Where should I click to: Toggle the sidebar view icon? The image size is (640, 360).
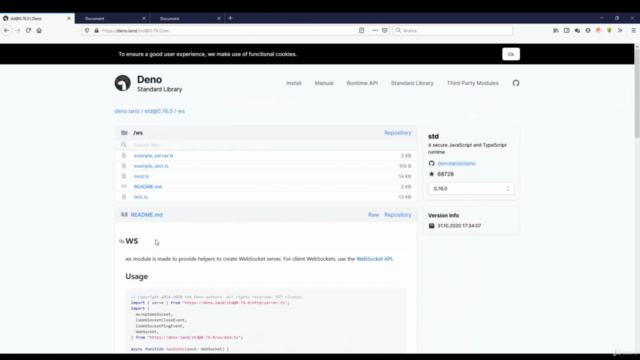click(x=567, y=31)
